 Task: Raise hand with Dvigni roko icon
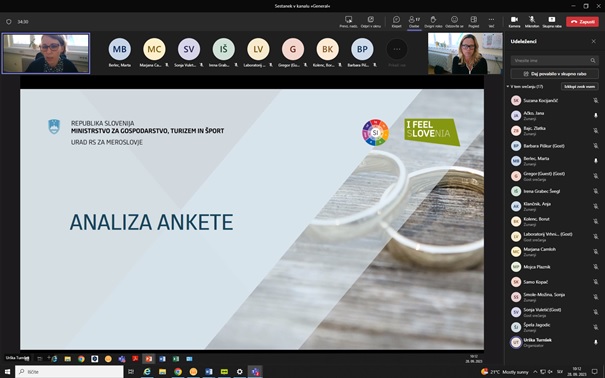tap(433, 22)
